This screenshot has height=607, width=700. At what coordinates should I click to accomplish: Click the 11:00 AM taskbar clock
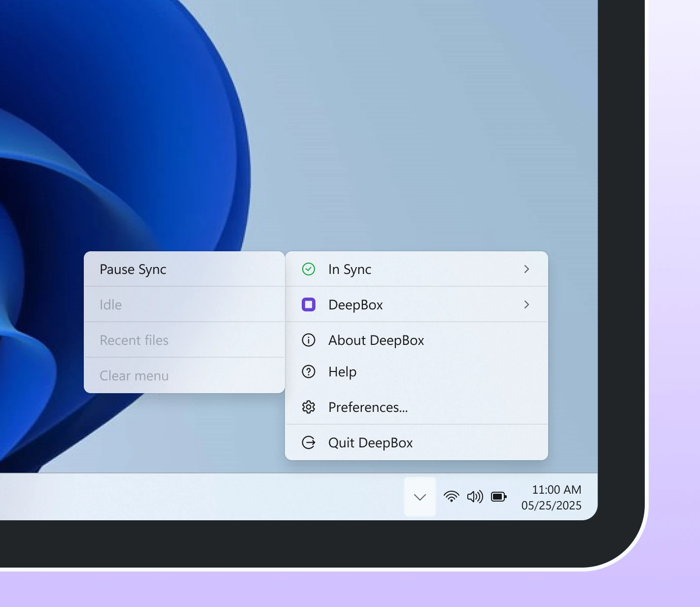pos(557,490)
